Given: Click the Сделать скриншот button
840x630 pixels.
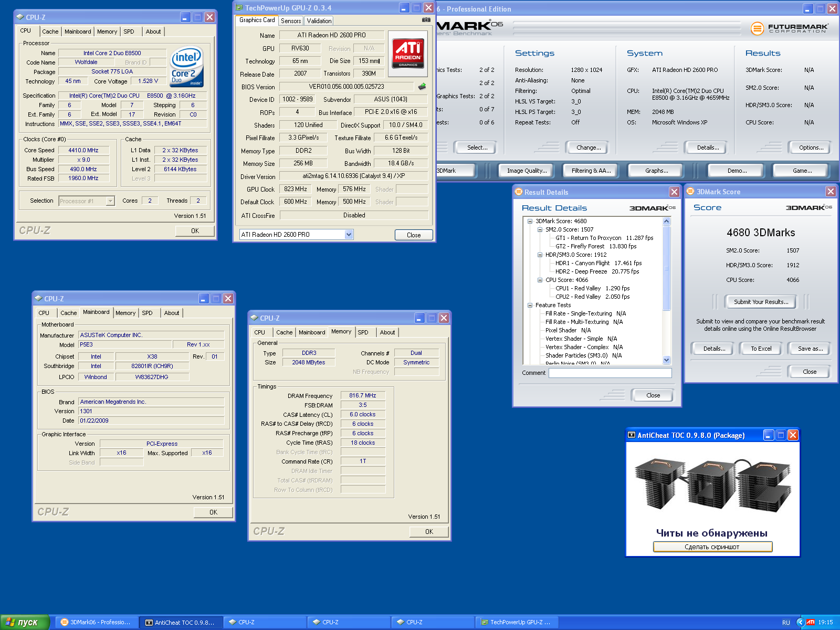Looking at the screenshot, I should 712,547.
